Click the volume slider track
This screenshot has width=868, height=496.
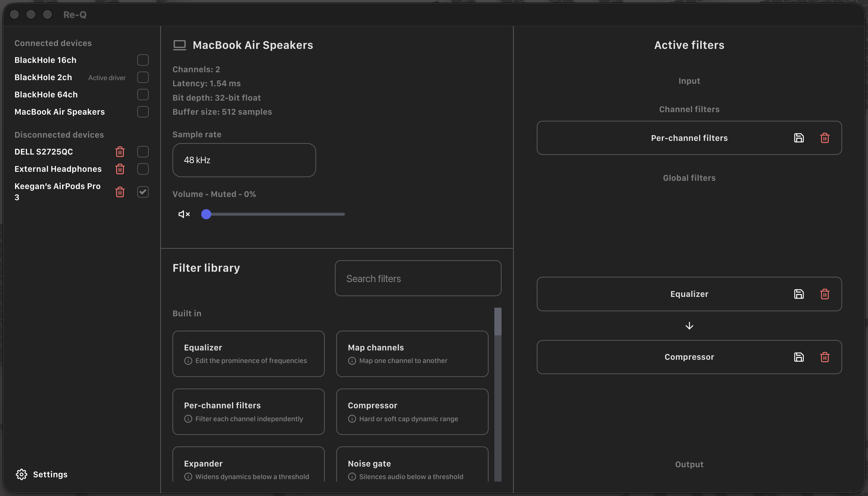[273, 214]
